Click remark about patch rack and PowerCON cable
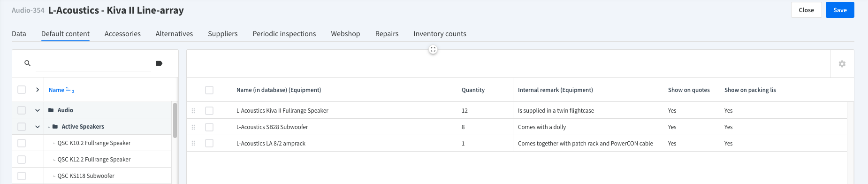This screenshot has height=184, width=868. coord(586,144)
